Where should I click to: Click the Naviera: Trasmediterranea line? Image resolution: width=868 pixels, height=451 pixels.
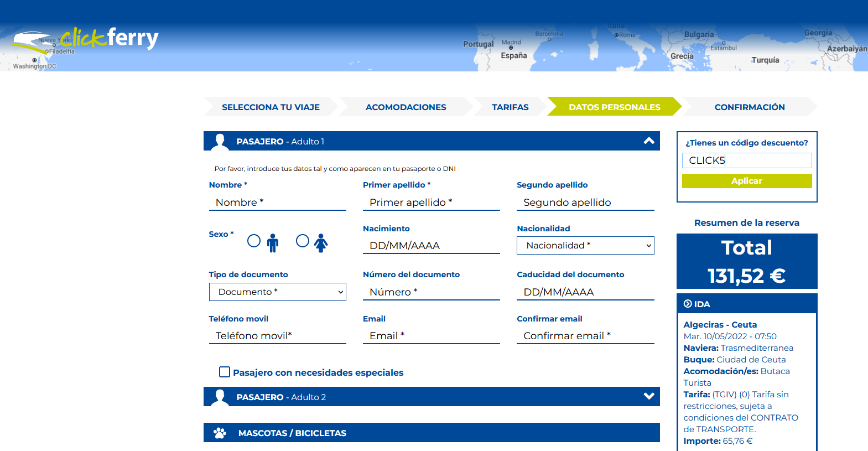(x=739, y=348)
